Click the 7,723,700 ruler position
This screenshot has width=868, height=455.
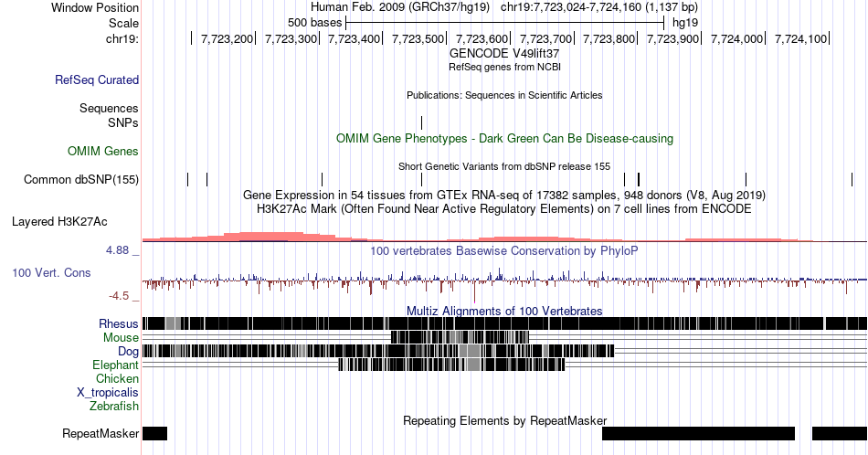(545, 38)
